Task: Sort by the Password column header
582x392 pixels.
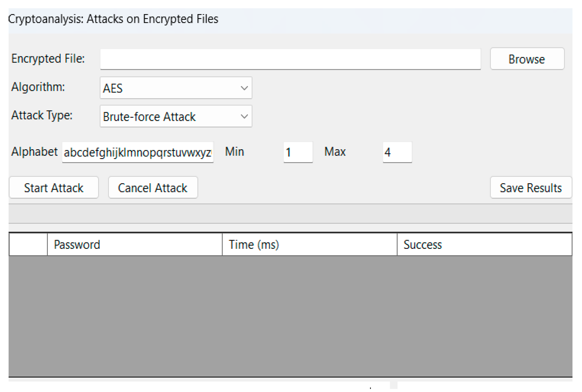Action: click(134, 244)
